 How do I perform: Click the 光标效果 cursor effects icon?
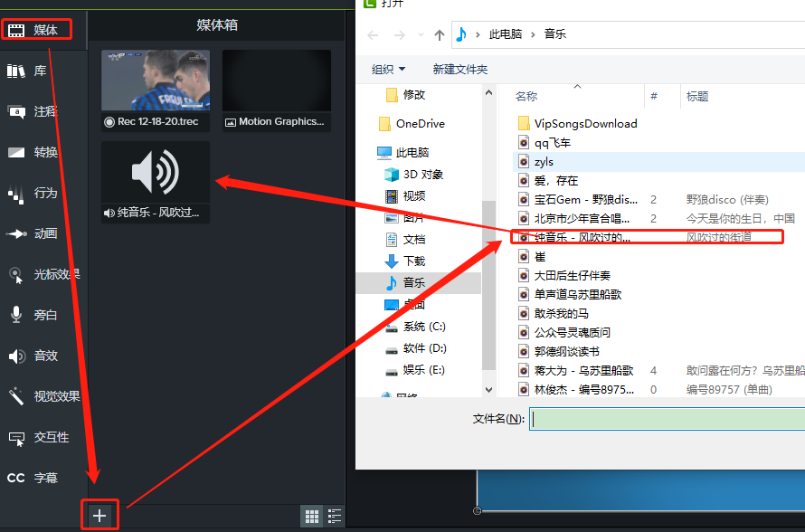[x=16, y=275]
